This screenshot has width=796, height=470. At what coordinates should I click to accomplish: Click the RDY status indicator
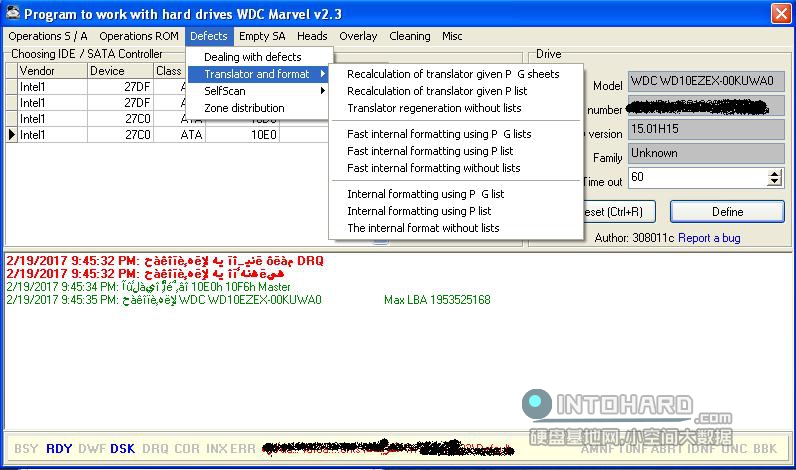pos(59,449)
